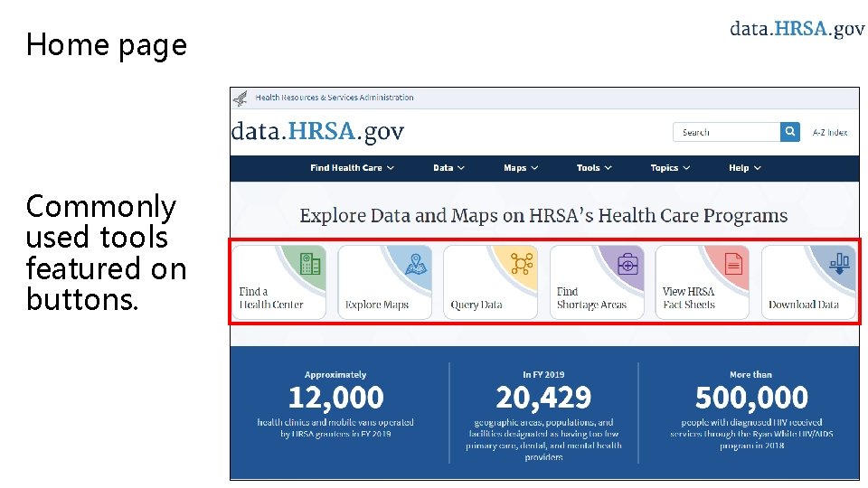
Task: Click the 'In FY 2019' caption
Action: [x=543, y=374]
